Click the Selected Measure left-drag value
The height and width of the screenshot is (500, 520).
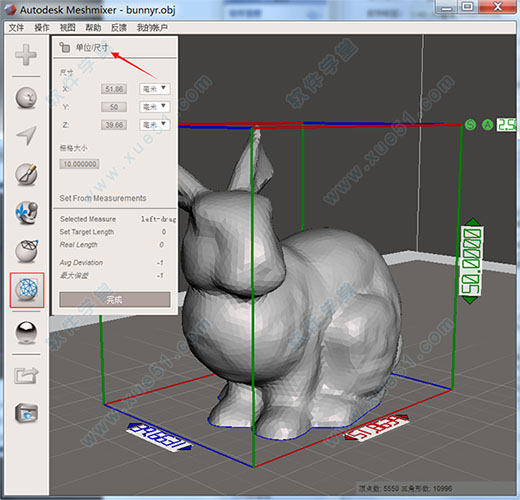[158, 219]
